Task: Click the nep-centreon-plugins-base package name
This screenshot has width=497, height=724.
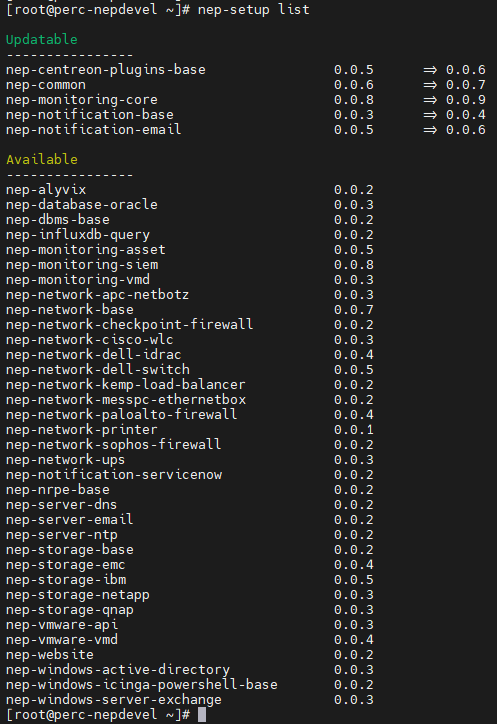Action: (106, 70)
